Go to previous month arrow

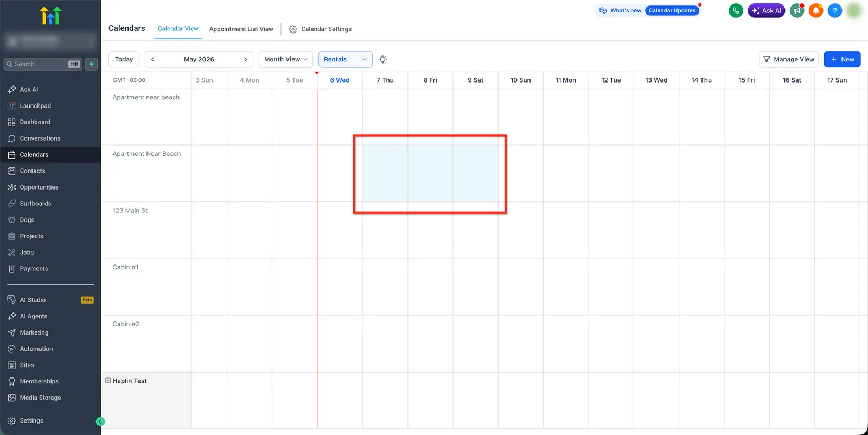(x=153, y=59)
